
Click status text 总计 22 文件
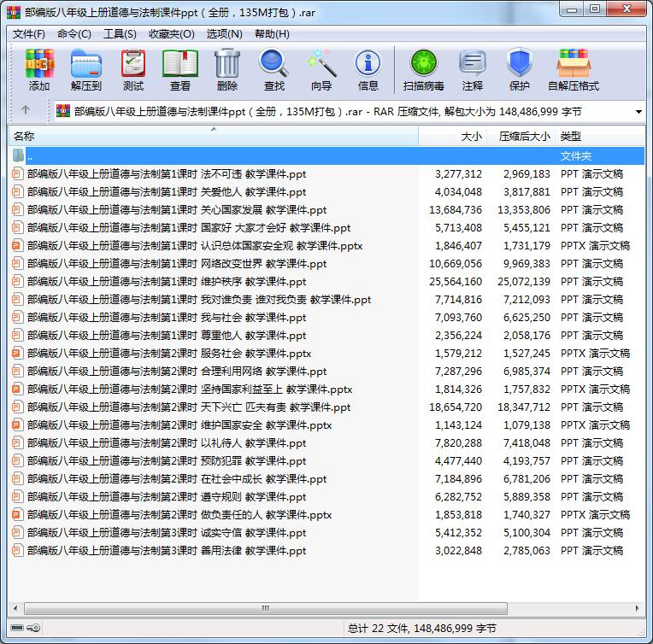[378, 628]
